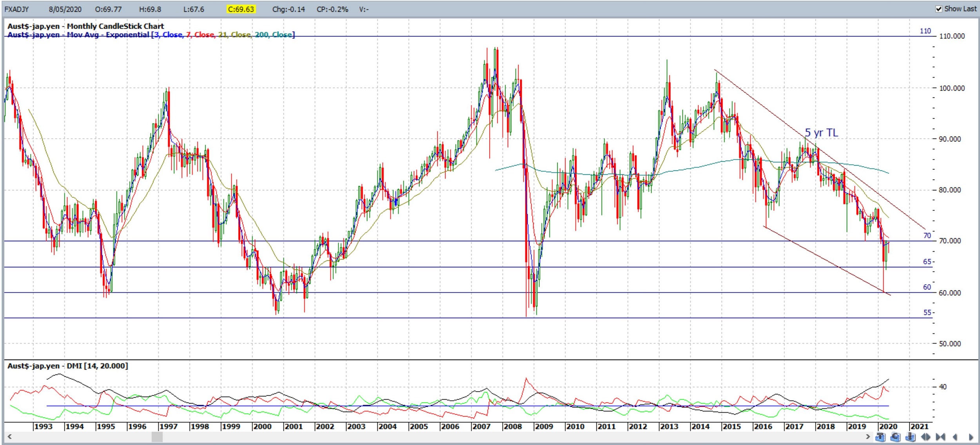The image size is (980, 445).
Task: Click the 2008 year label on time axis
Action: tap(513, 427)
